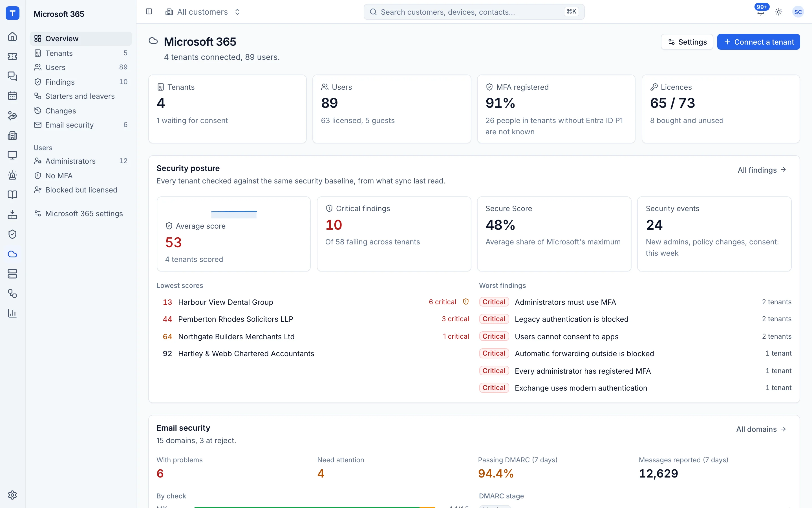The height and width of the screenshot is (508, 812).
Task: Open Users with 89 count in sidebar
Action: pyautogui.click(x=81, y=67)
